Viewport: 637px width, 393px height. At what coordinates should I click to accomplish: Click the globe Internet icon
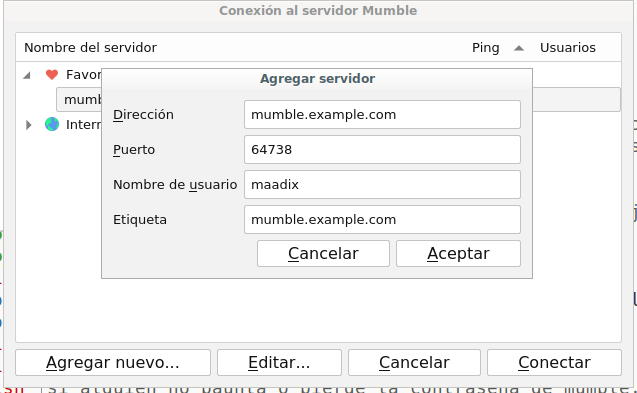pos(52,124)
